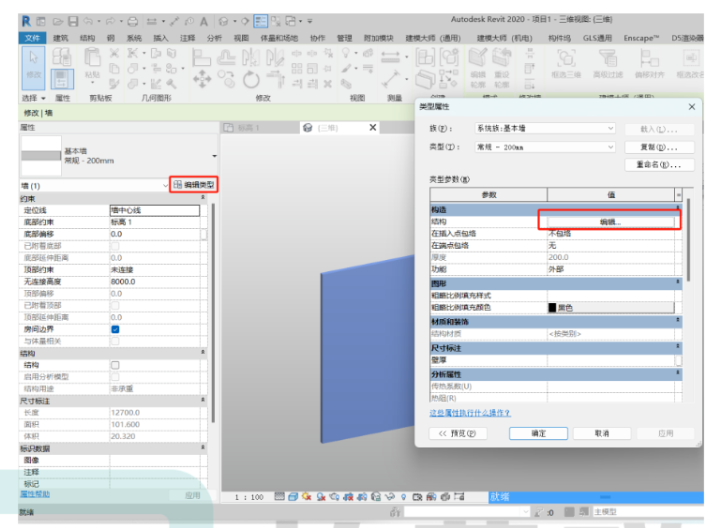This screenshot has width=714, height=528.
Task: Toggle the 已附着顶部 checkbox
Action: coord(115,305)
